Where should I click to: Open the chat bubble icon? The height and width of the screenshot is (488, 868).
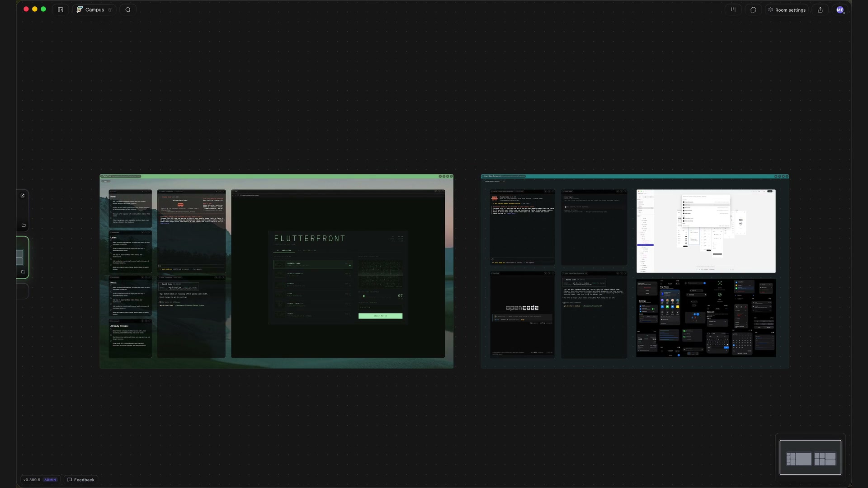[x=753, y=10]
